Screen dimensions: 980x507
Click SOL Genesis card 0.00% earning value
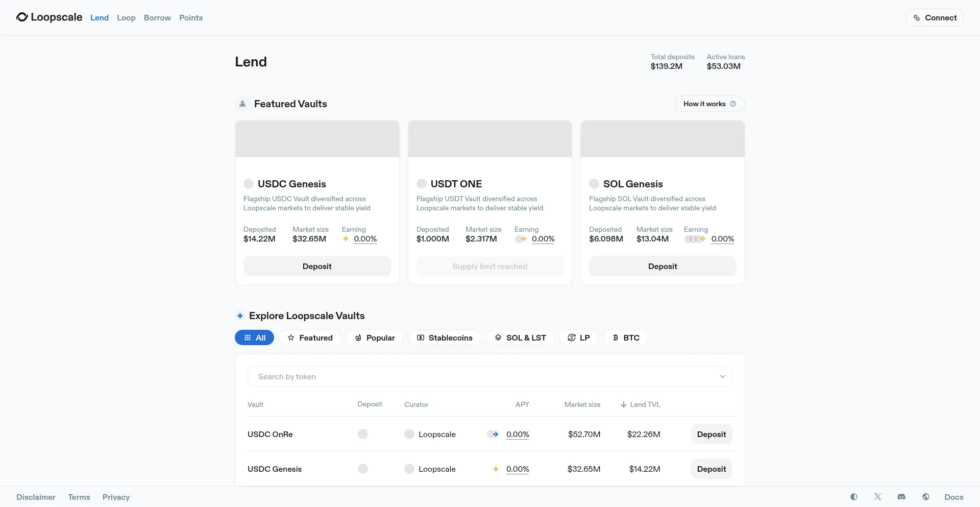click(723, 238)
